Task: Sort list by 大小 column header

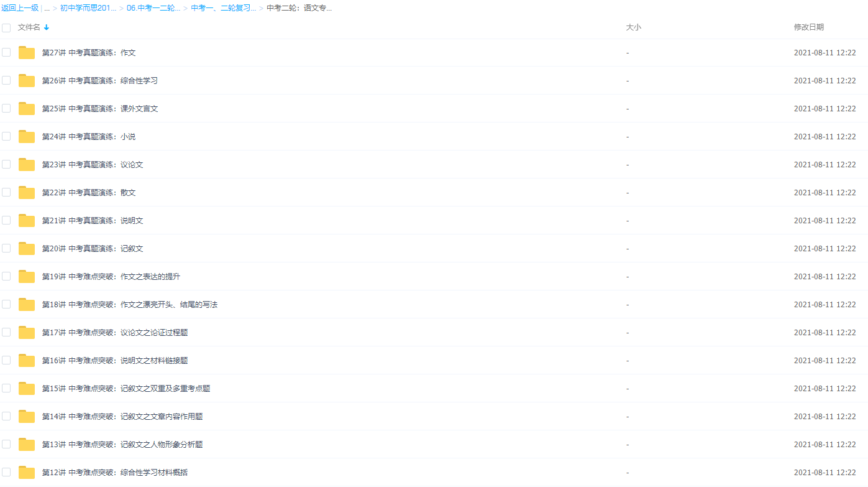Action: pos(633,27)
